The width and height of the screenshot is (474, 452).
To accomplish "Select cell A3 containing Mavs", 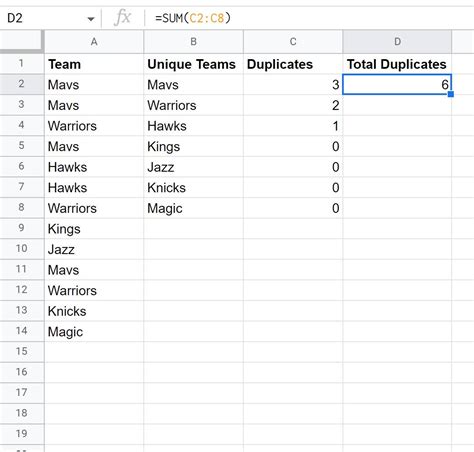I will coord(94,105).
